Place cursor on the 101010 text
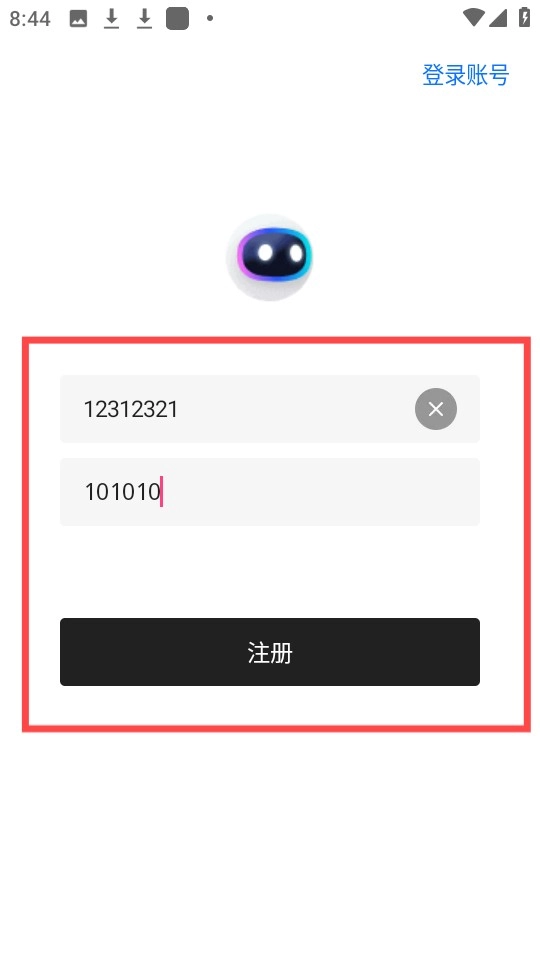This screenshot has height=960, width=540. [122, 492]
